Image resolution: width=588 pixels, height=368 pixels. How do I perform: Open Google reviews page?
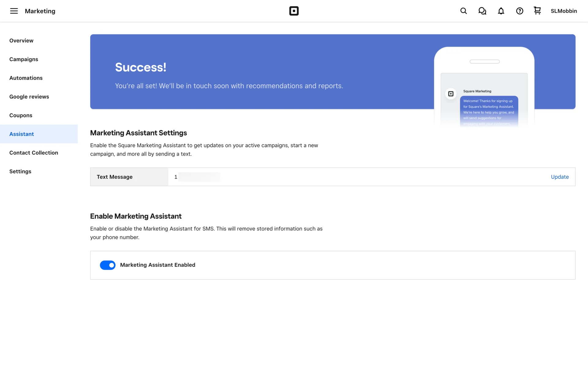[x=29, y=97]
